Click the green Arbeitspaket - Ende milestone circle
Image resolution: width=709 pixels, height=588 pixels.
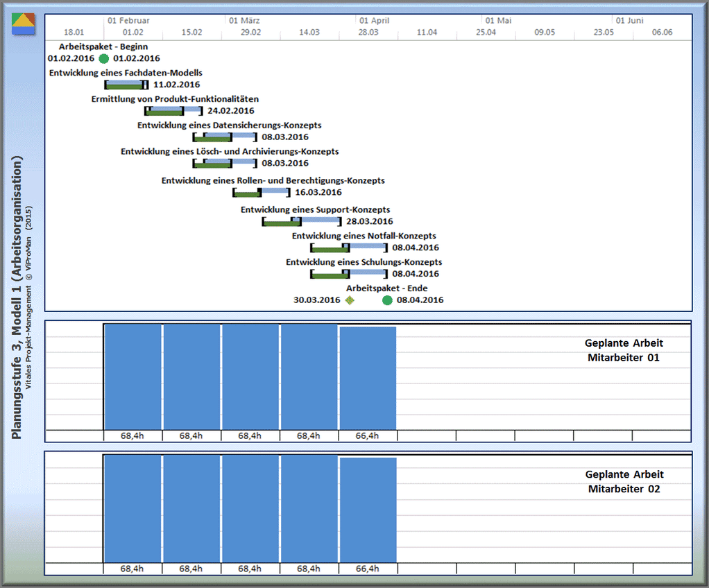coord(387,300)
